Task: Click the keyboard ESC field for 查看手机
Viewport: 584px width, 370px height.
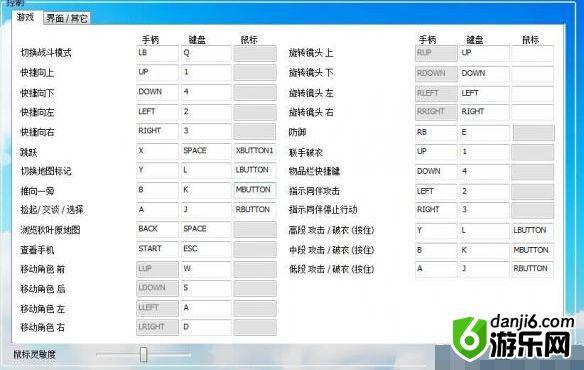Action: click(206, 249)
